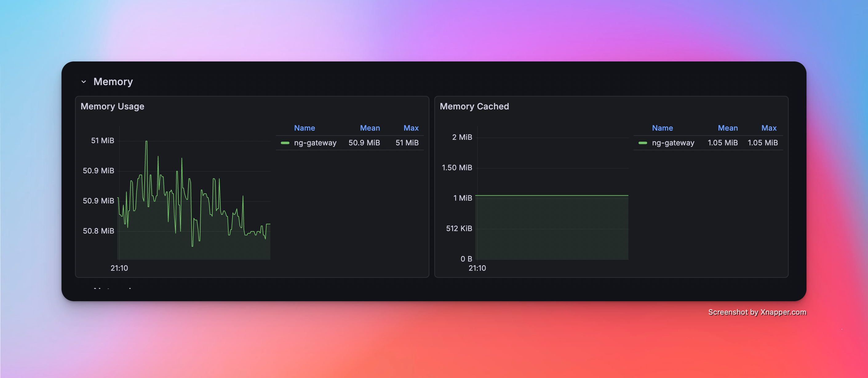
Task: Sort Memory Cached legend by Name
Action: click(662, 128)
